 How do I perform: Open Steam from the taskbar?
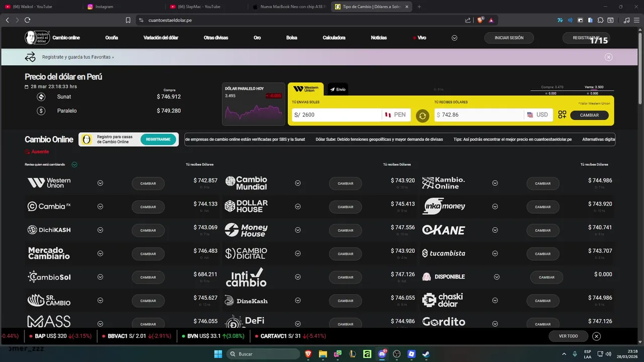point(426,354)
